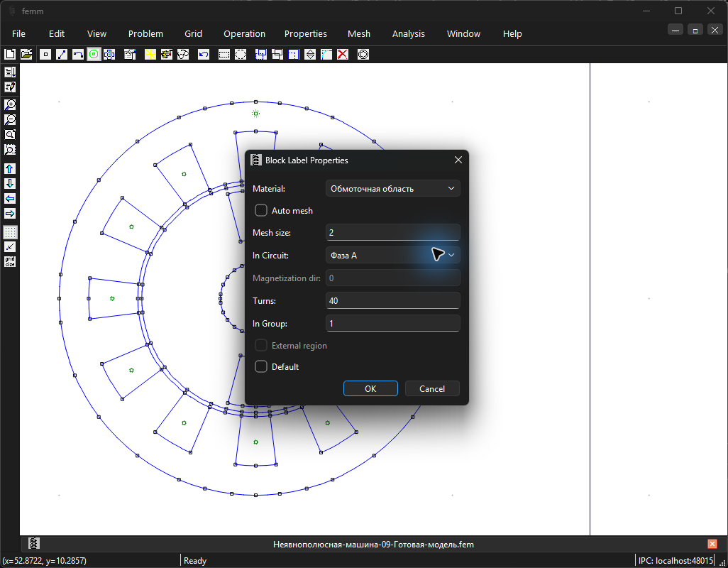Open the Properties menu
The height and width of the screenshot is (568, 728).
[306, 34]
